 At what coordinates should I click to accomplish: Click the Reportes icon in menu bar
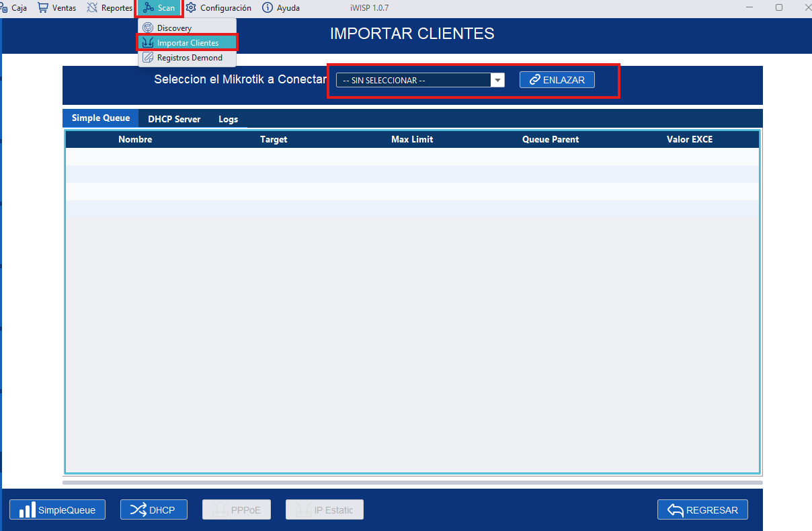pyautogui.click(x=92, y=8)
